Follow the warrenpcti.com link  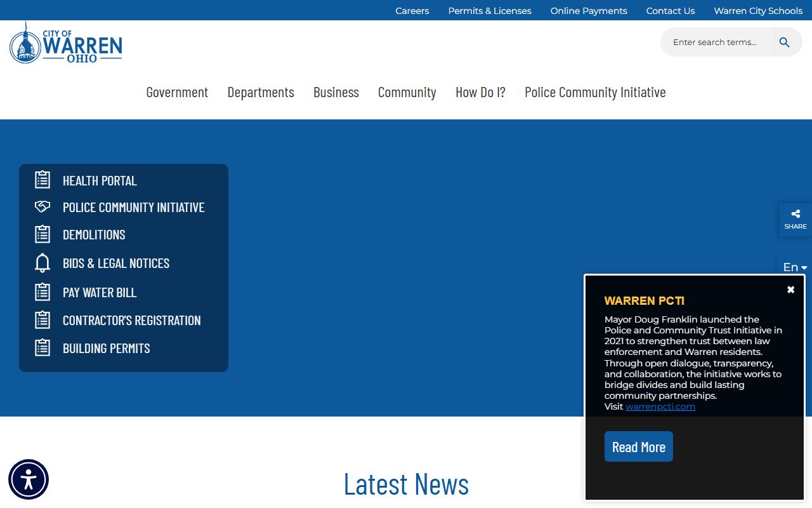click(660, 406)
